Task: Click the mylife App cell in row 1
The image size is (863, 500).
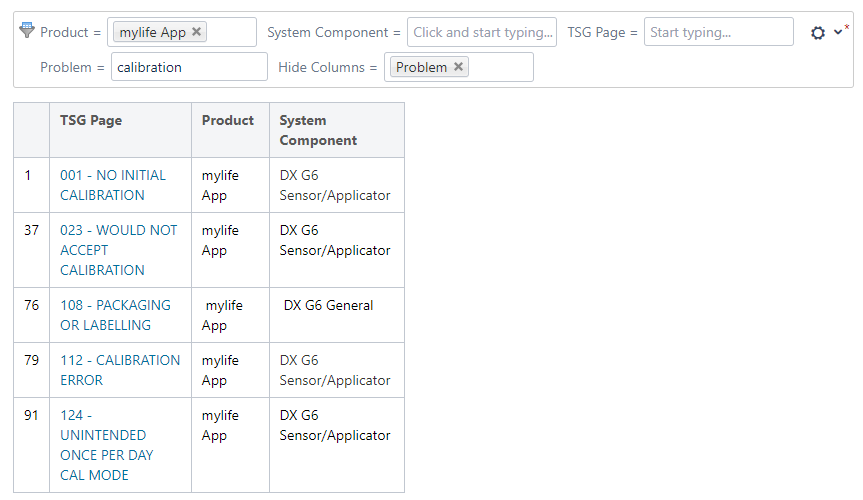Action: [x=230, y=185]
